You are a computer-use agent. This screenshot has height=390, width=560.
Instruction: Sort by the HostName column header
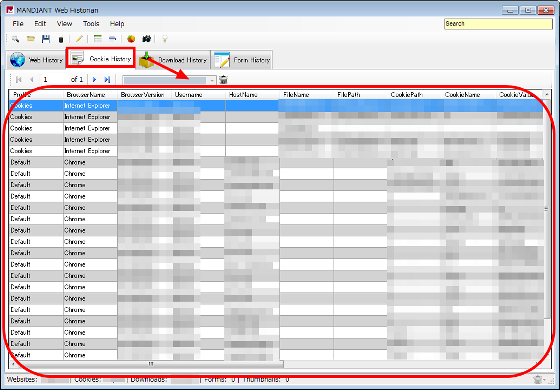click(x=252, y=95)
